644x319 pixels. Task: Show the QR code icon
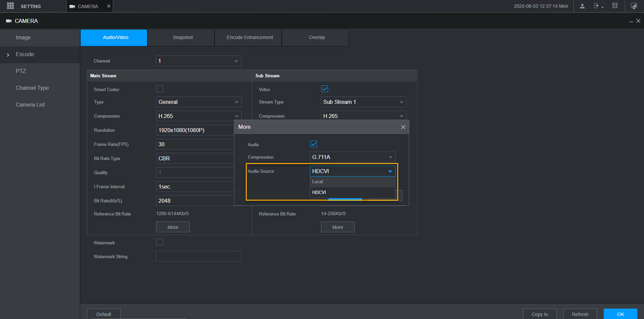[615, 6]
